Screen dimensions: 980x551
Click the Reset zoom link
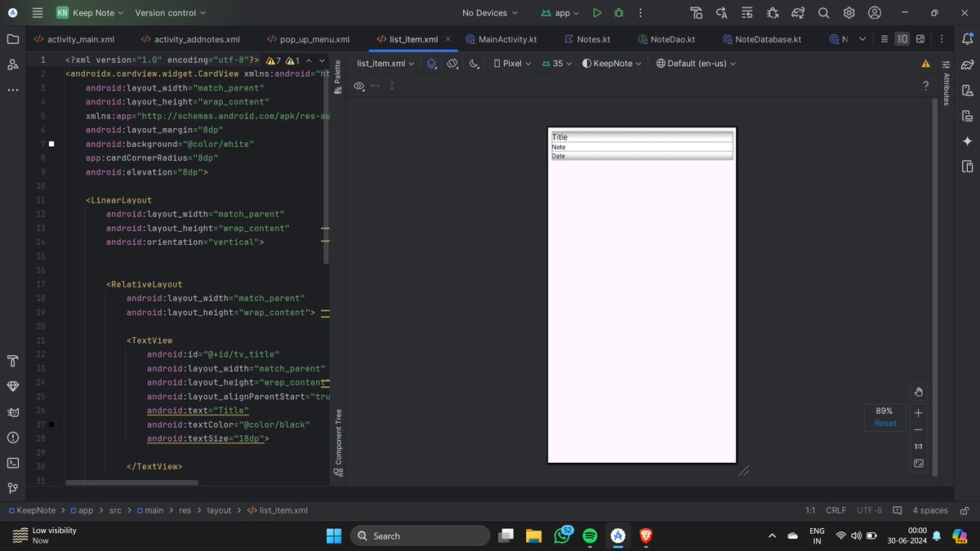pyautogui.click(x=885, y=423)
